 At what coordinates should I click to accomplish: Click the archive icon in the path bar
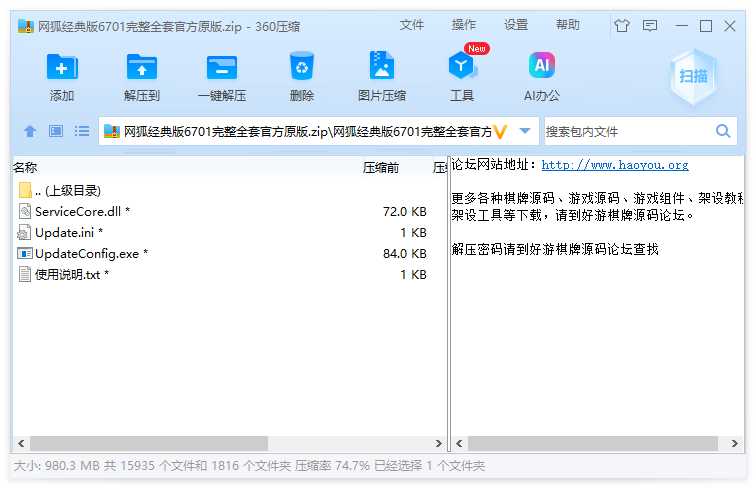[111, 131]
